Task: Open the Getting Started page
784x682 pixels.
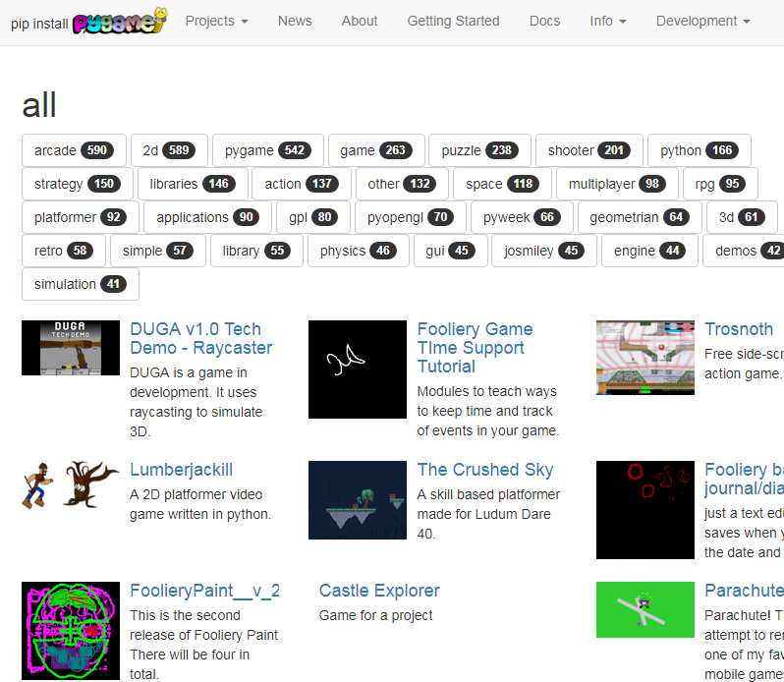Action: coord(453,21)
